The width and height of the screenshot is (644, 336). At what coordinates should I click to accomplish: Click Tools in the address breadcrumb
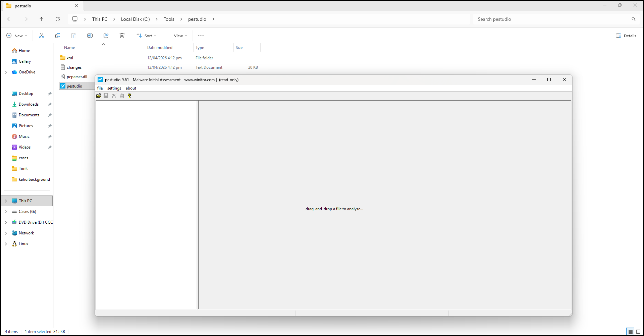click(169, 19)
